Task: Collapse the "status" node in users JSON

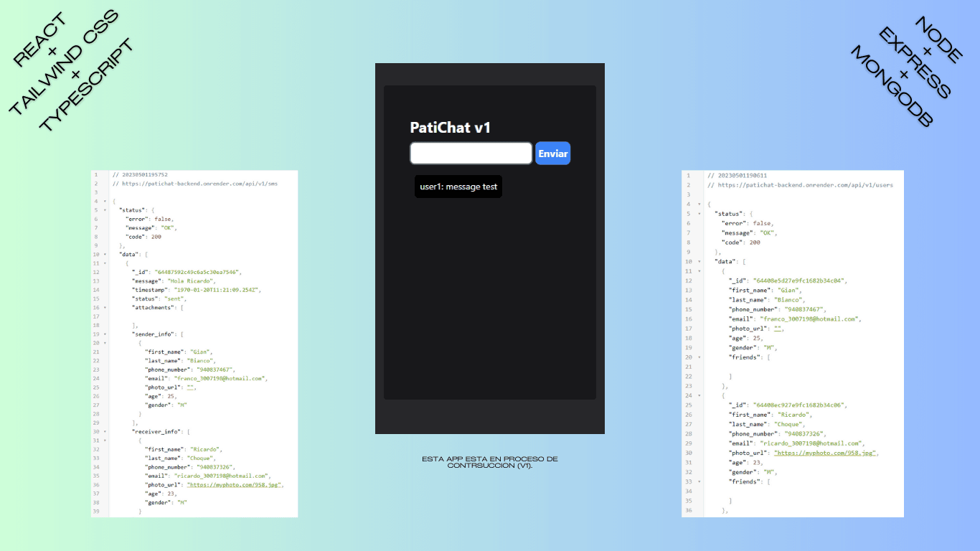Action: [x=699, y=214]
